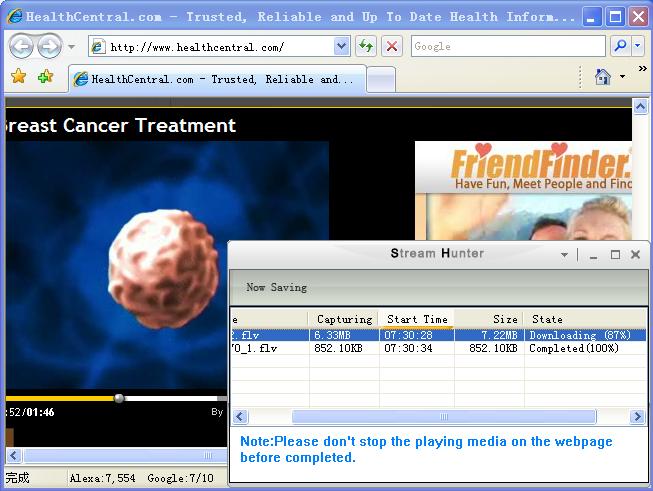Click the Alexa: 7,554 status entry
The height and width of the screenshot is (491, 653).
tap(102, 478)
